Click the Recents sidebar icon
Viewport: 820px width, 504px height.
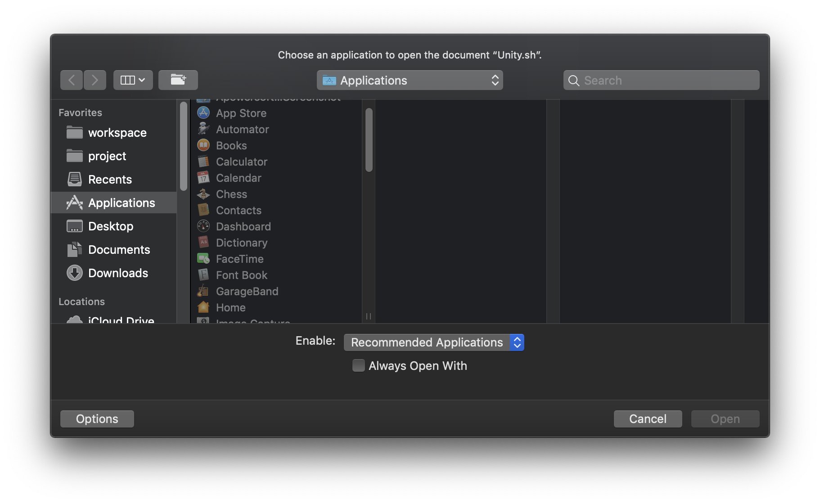75,179
